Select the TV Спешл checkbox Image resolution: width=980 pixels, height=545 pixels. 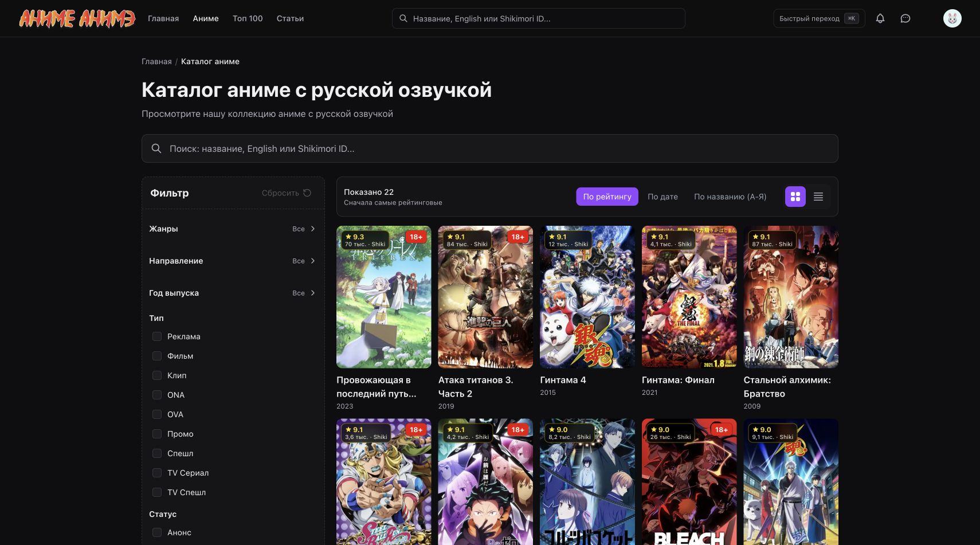click(157, 492)
